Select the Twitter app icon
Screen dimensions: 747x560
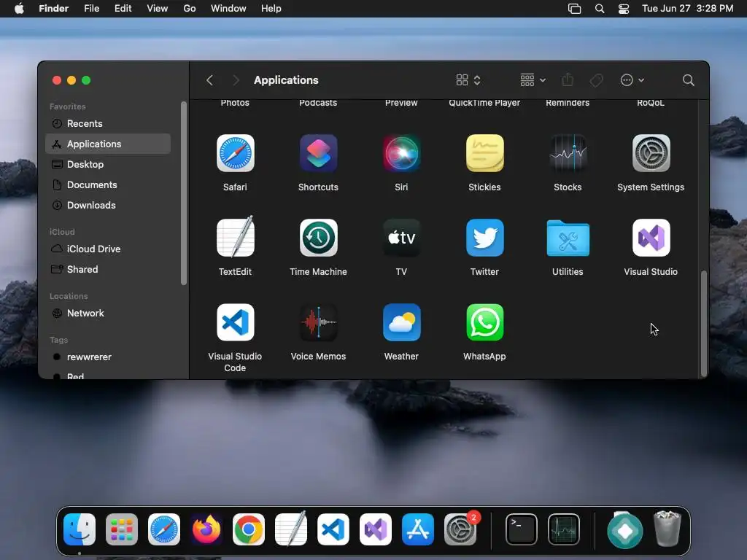click(x=484, y=238)
